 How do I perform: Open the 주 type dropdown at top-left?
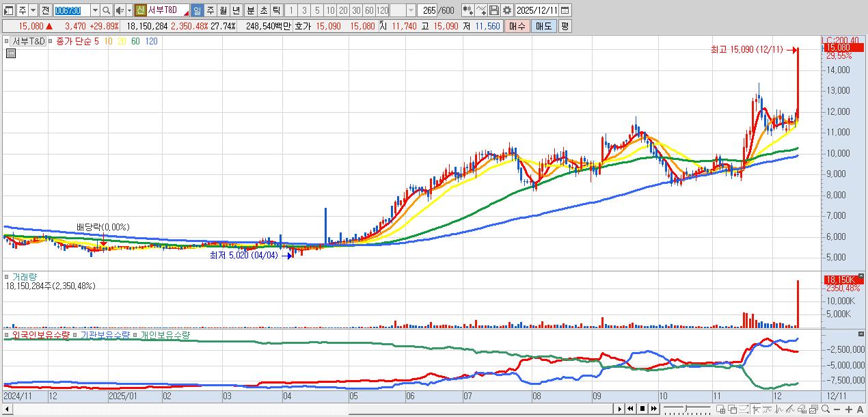coord(33,10)
